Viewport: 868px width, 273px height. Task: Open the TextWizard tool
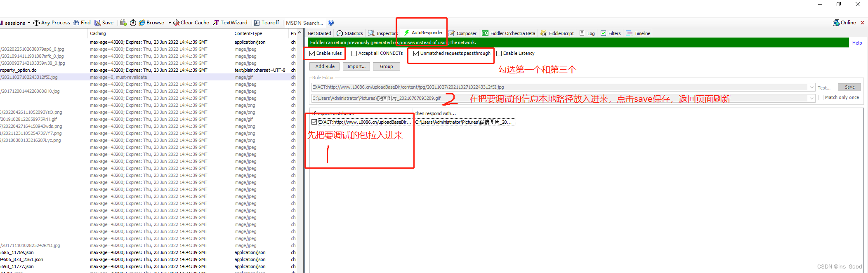coord(230,23)
